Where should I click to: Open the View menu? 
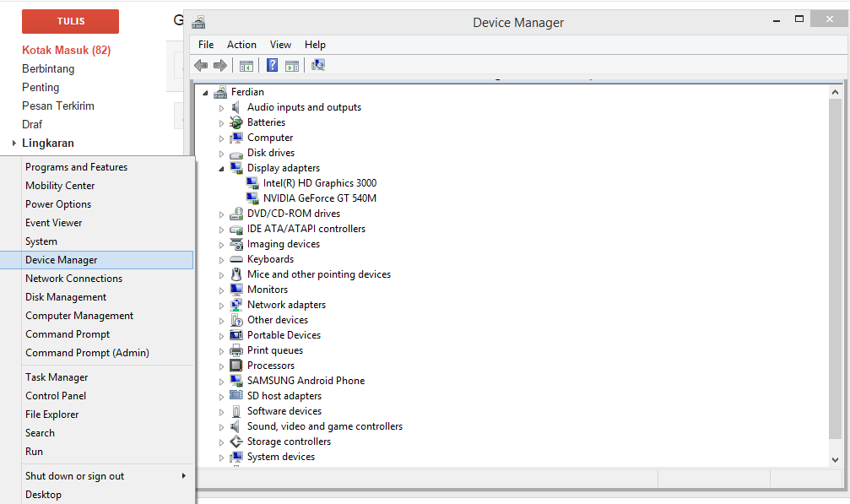280,45
